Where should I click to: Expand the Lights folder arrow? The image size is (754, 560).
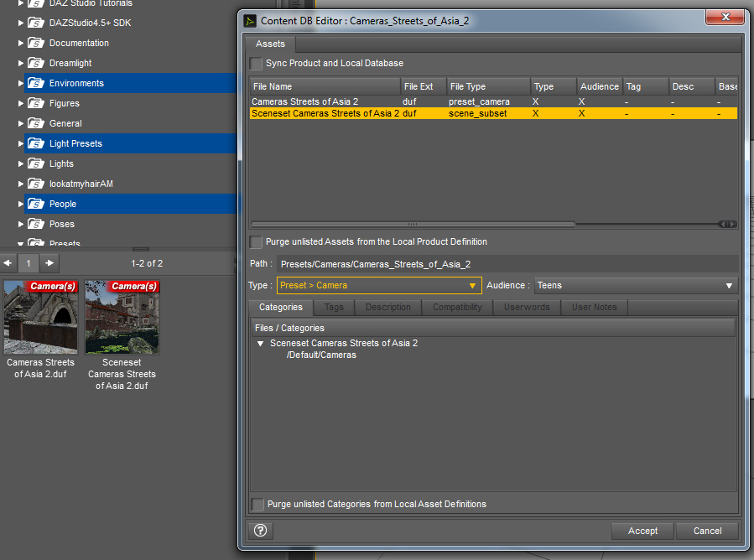pos(21,164)
